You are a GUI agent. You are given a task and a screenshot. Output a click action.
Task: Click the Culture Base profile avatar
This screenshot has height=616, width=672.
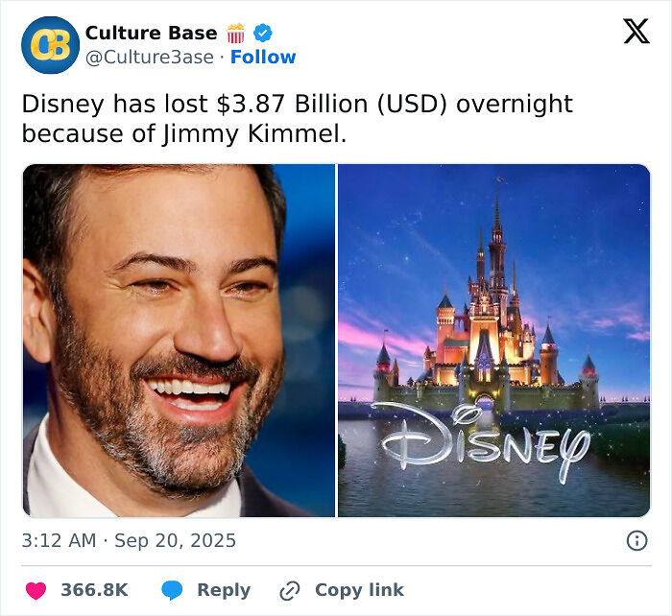(x=50, y=45)
